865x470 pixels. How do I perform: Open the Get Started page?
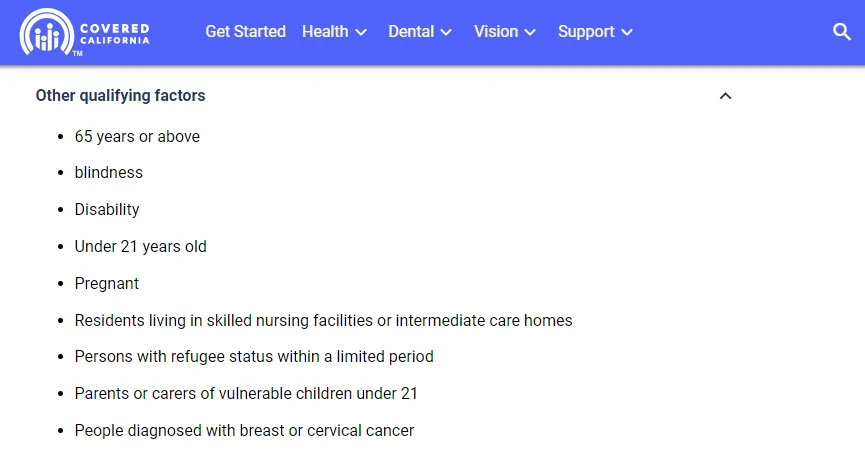coord(245,31)
